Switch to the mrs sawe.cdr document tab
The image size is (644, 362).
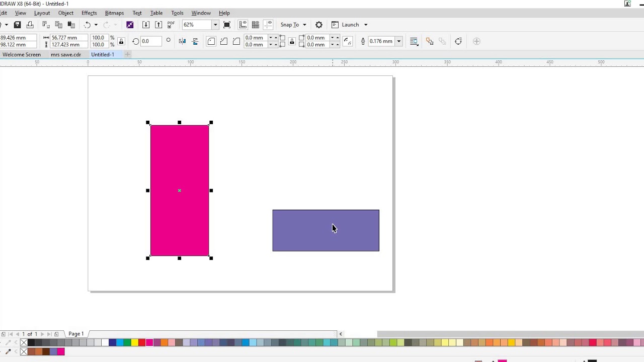66,54
